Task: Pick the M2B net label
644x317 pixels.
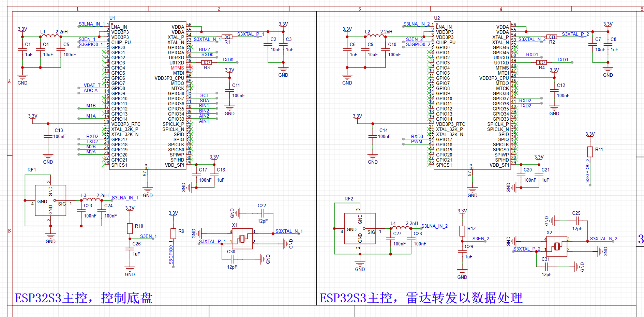Action: (x=91, y=147)
